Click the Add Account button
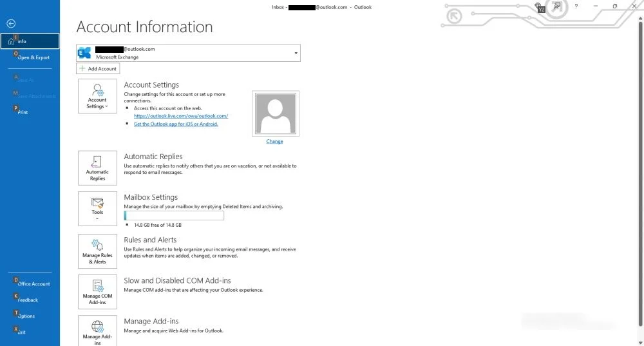 point(98,69)
